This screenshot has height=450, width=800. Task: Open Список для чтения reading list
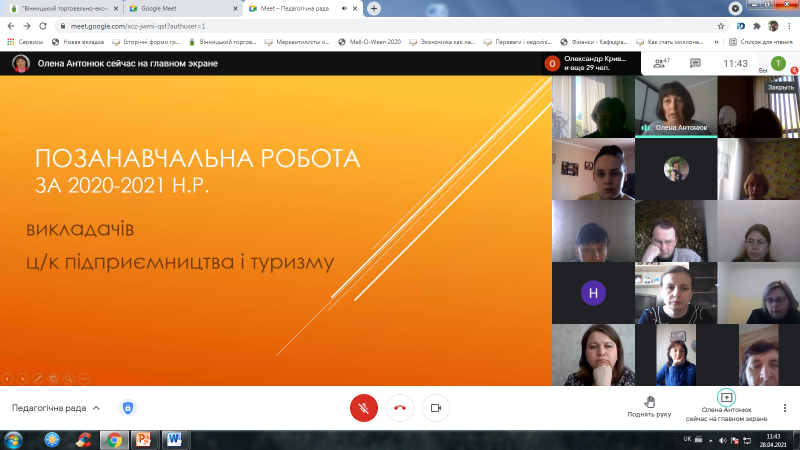[761, 42]
